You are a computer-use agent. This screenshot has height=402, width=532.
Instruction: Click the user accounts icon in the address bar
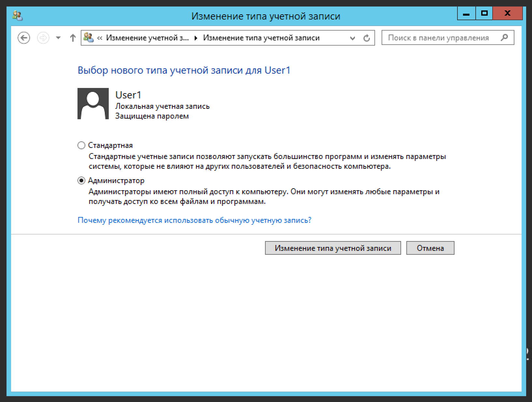[89, 37]
